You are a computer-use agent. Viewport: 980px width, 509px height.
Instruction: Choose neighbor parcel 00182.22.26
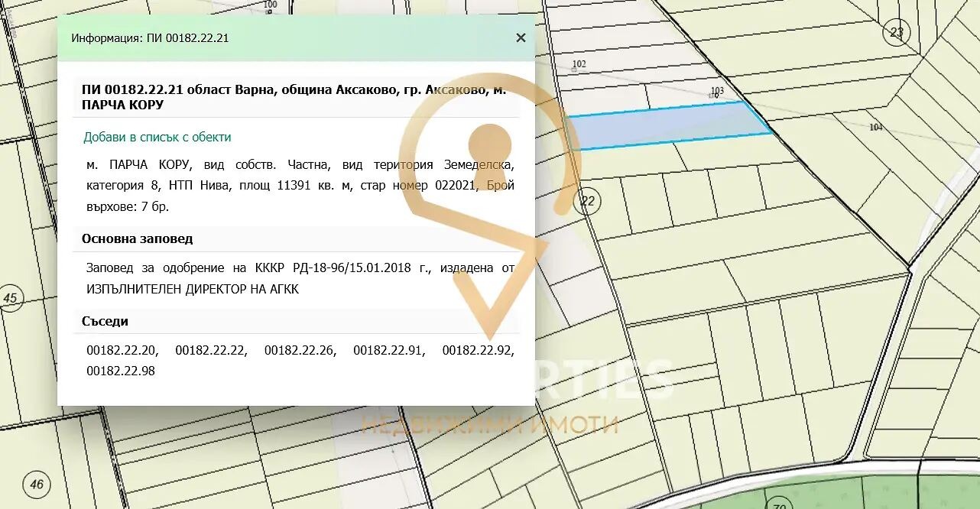click(300, 350)
